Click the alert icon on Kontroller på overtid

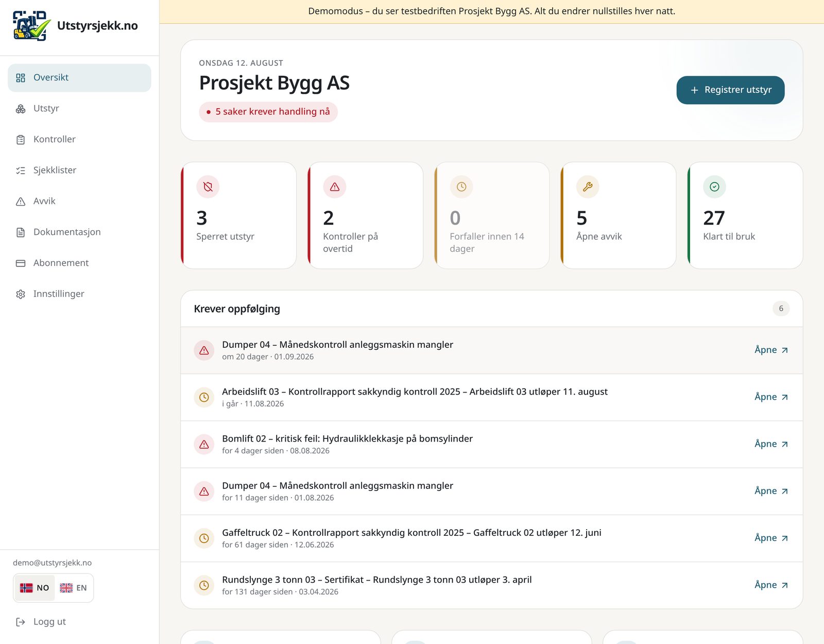(335, 187)
